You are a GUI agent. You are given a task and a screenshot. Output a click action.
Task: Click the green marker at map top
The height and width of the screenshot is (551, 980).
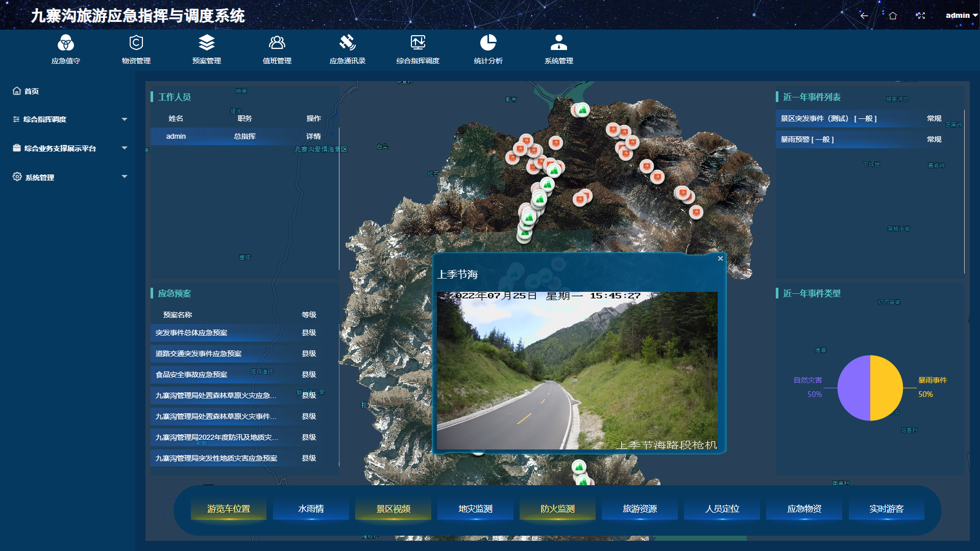click(x=582, y=110)
